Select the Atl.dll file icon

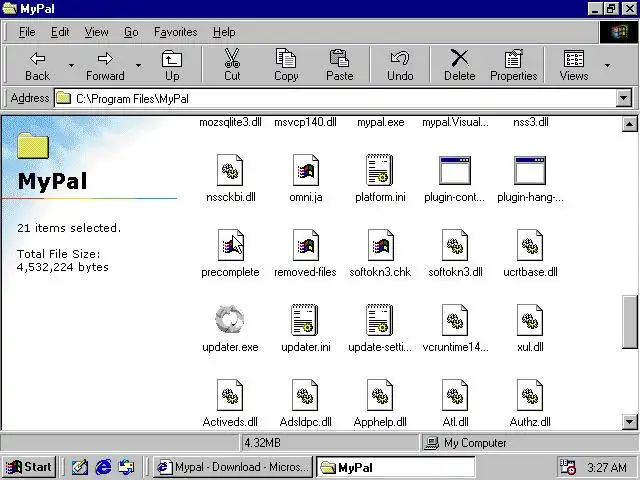[x=455, y=395]
